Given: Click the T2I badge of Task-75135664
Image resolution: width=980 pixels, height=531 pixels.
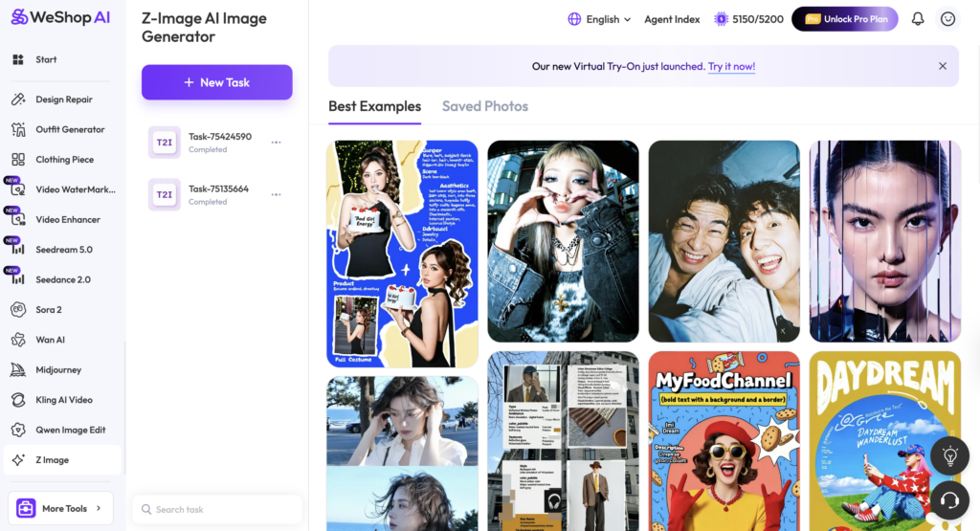Looking at the screenshot, I should point(165,194).
